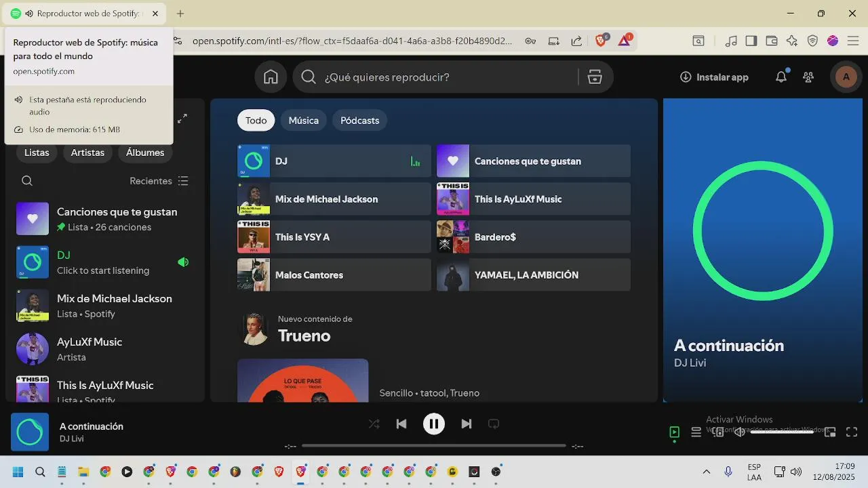Click the playback progress bar
Screen dimensions: 868x488
click(434, 446)
